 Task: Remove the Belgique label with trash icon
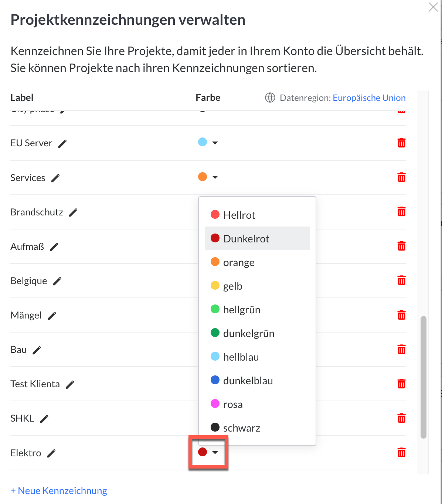(401, 280)
